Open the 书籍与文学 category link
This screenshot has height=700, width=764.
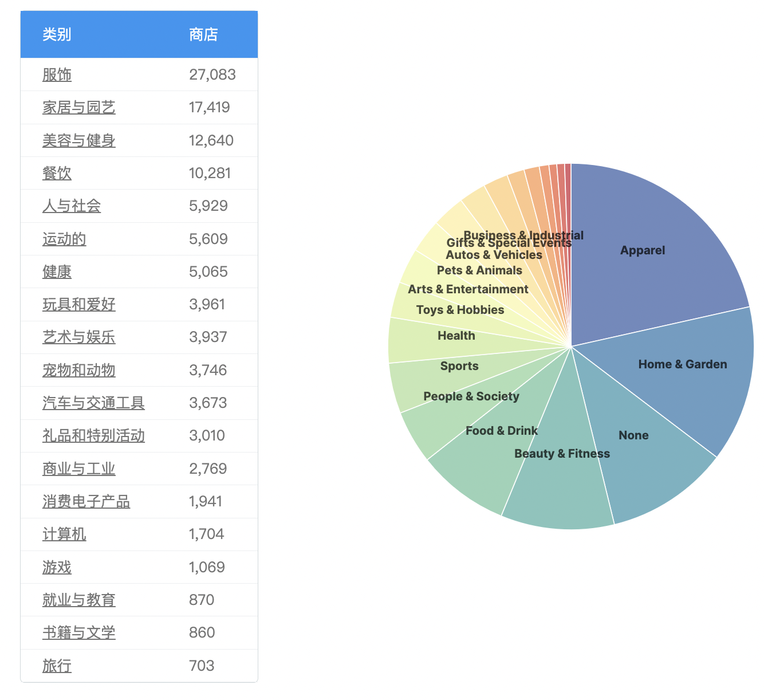tap(79, 633)
